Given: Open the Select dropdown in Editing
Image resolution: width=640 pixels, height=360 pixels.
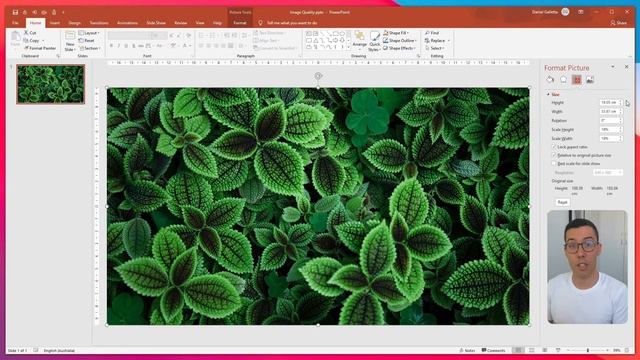Looking at the screenshot, I should tap(435, 48).
